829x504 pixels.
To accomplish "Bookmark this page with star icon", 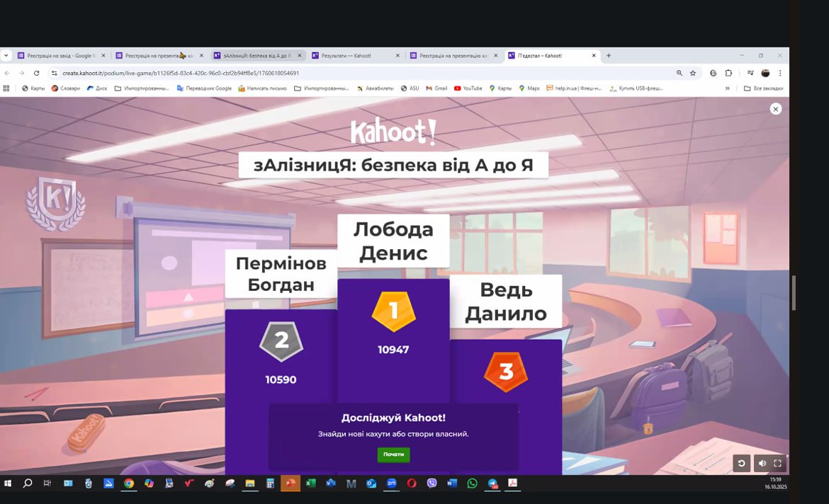I will pos(693,73).
